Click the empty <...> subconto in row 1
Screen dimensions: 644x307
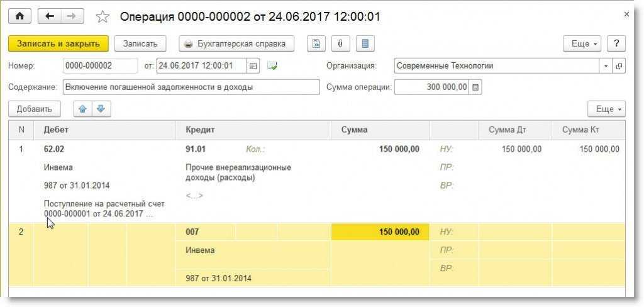pyautogui.click(x=194, y=196)
